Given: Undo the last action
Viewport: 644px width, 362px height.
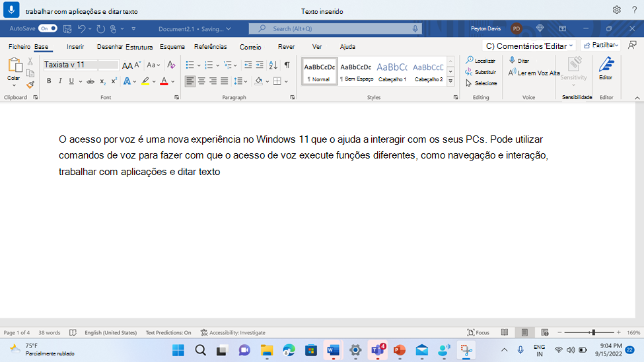Looking at the screenshot, I should coord(82,29).
